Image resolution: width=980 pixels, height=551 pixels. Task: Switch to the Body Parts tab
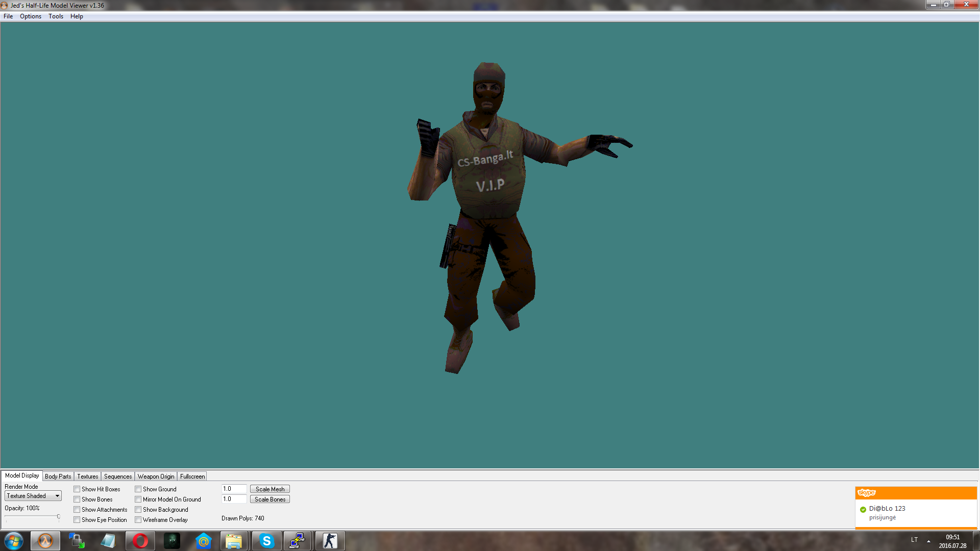pos(58,477)
